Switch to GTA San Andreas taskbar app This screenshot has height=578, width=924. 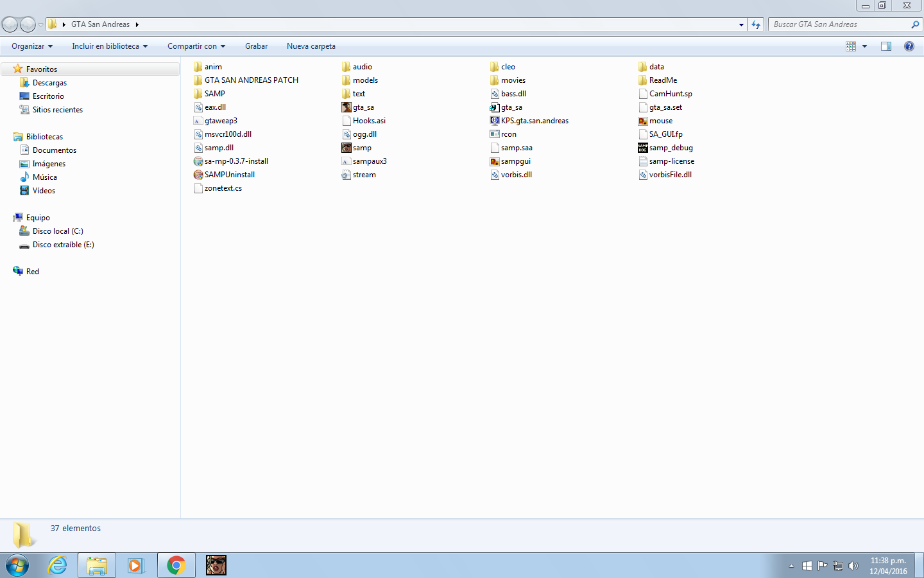(216, 566)
